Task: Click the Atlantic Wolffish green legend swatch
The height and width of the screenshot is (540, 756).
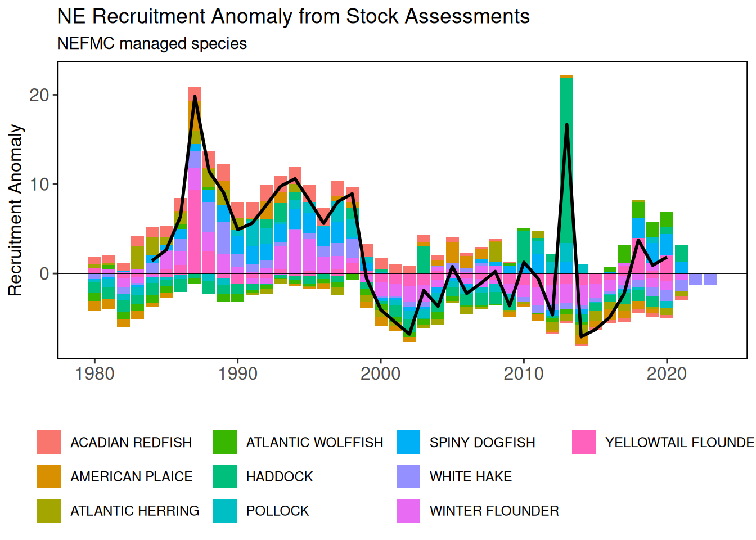Action: [225, 442]
